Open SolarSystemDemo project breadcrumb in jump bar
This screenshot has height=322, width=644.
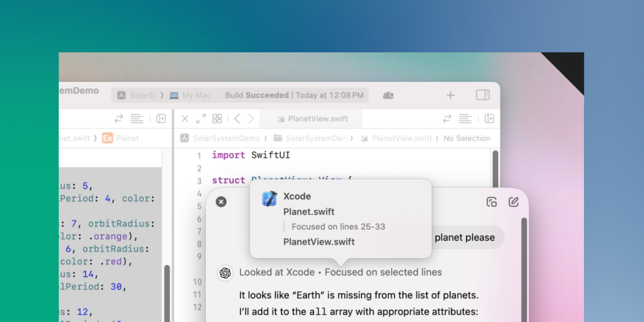click(x=220, y=138)
